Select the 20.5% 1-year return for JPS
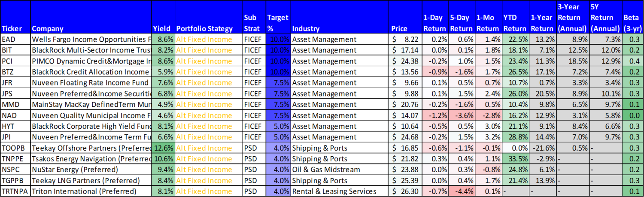This screenshot has height=197, width=644. click(542, 94)
